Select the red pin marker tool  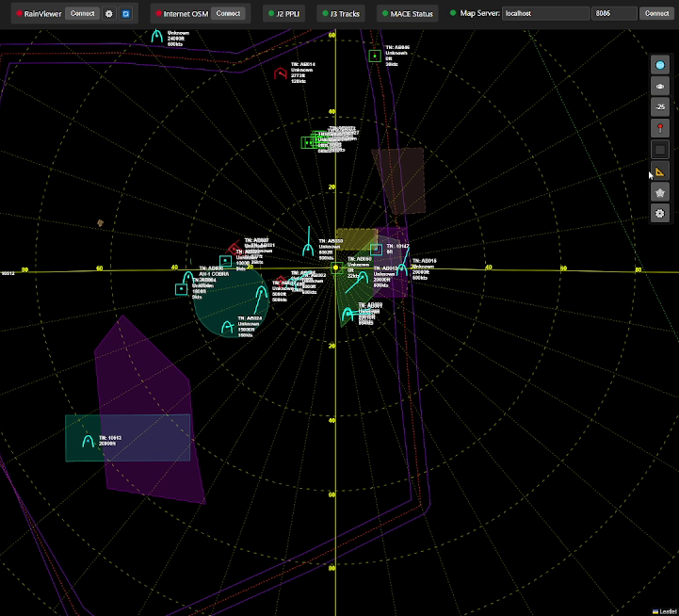coord(660,128)
